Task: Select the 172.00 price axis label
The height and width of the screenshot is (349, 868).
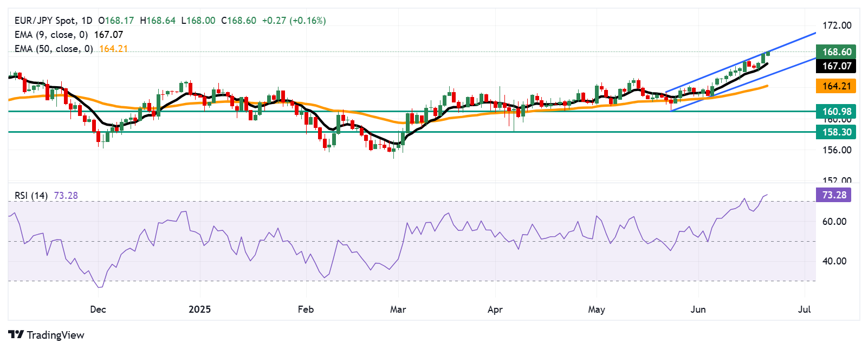Action: click(x=837, y=25)
